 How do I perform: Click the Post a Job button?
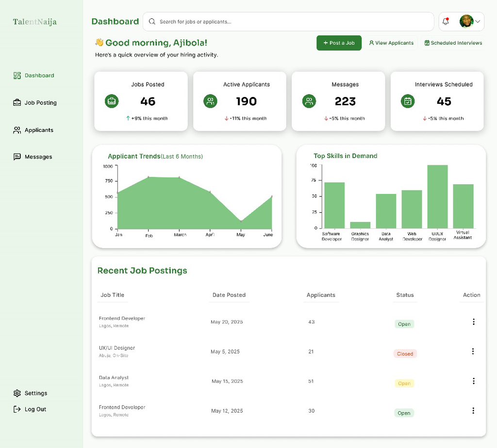(339, 43)
